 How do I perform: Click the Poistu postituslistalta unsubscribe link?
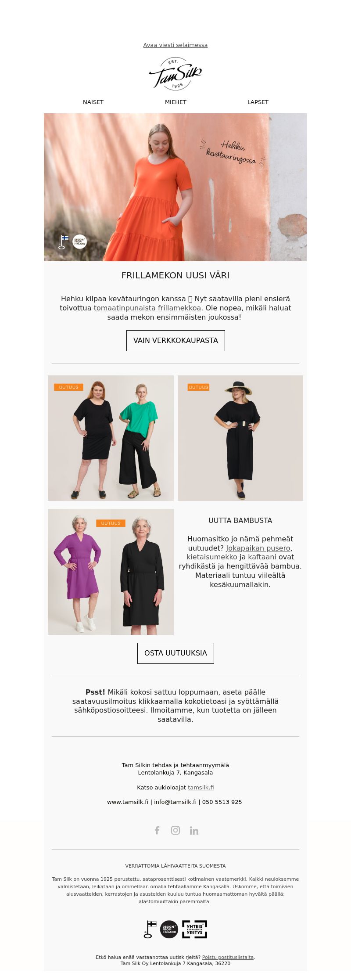tap(228, 957)
